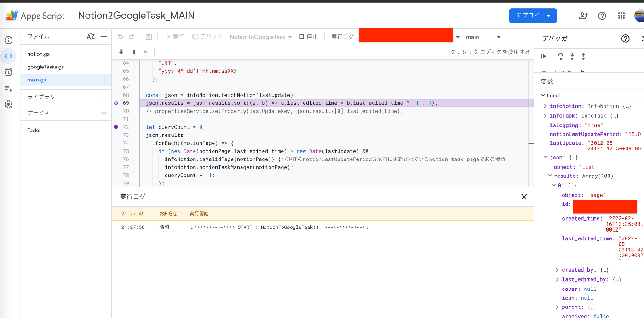Select the main.gs file

pos(66,80)
